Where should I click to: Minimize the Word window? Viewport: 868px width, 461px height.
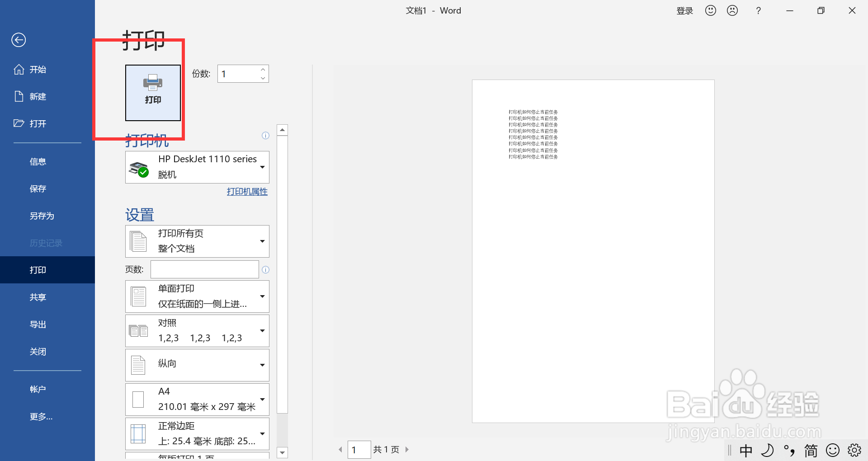tap(790, 11)
